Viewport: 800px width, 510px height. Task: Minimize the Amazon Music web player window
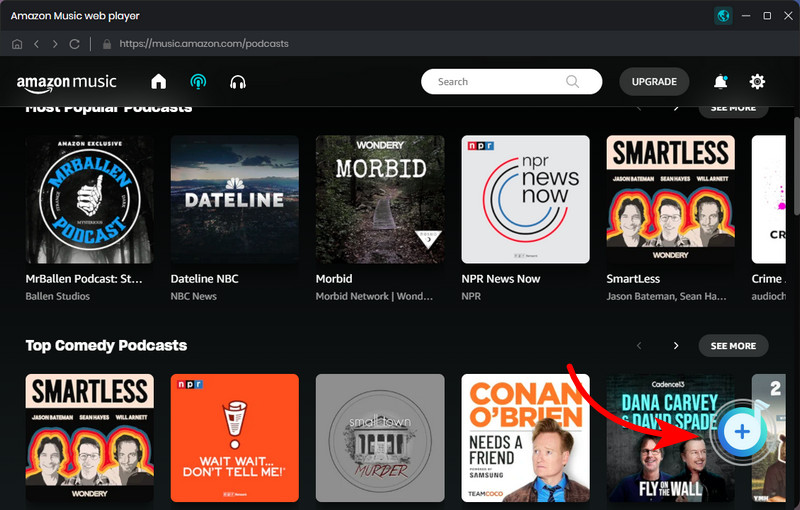(x=746, y=16)
